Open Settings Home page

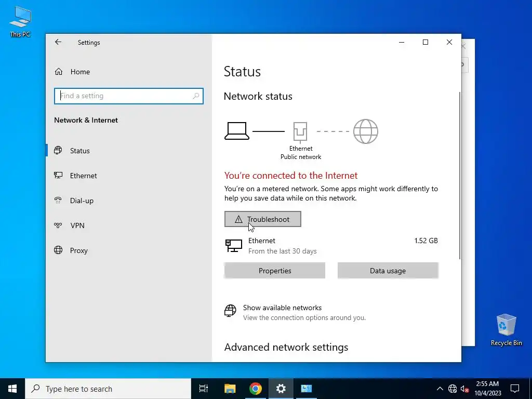pos(80,72)
